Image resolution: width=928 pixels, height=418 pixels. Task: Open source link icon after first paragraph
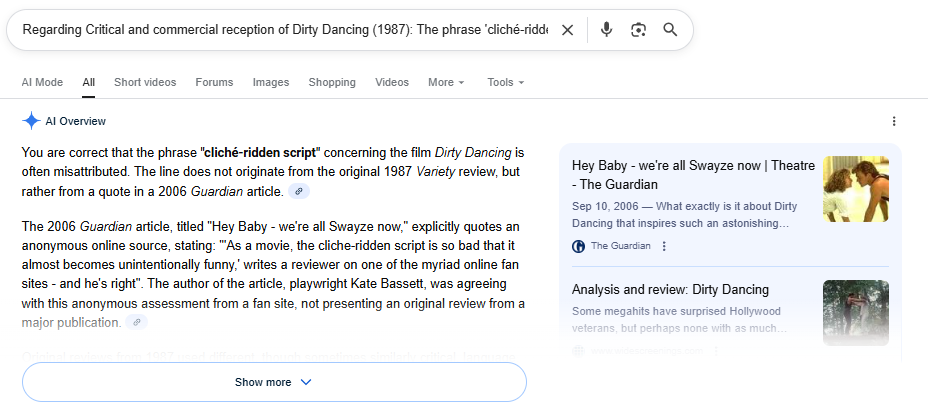point(299,191)
